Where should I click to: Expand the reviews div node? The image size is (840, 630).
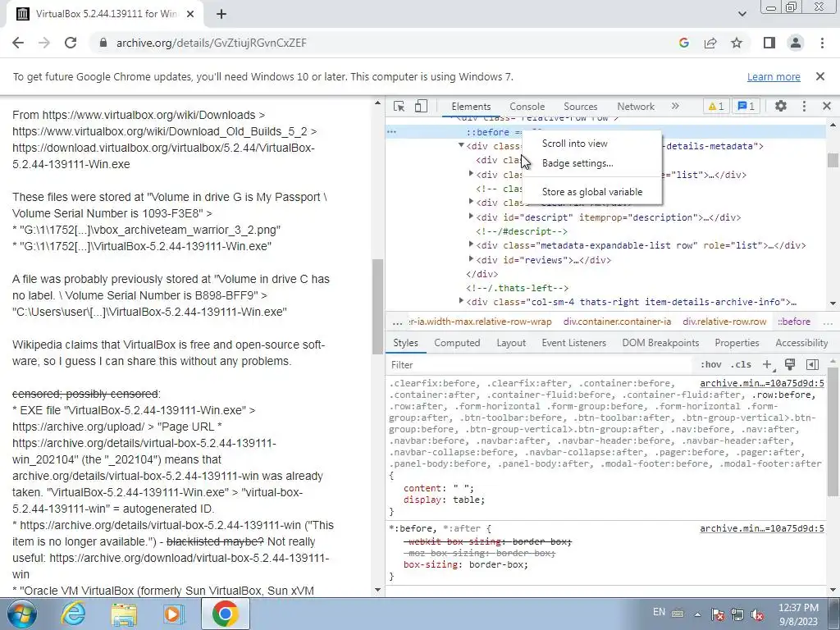[x=471, y=258]
